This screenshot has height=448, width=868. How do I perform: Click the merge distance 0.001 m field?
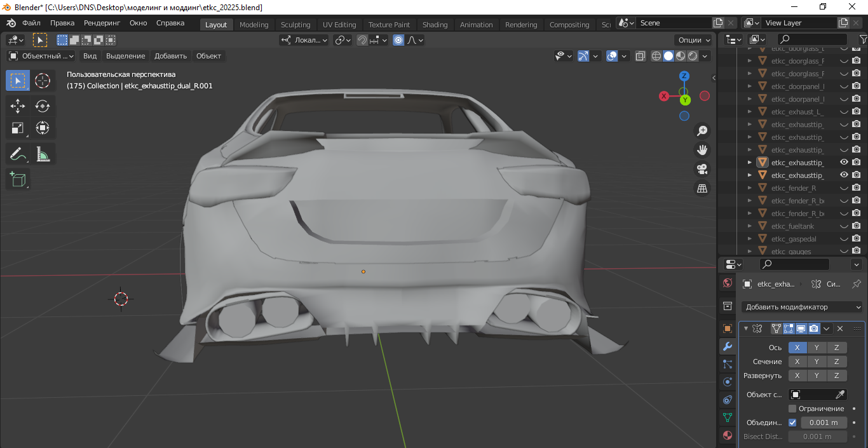coord(824,423)
